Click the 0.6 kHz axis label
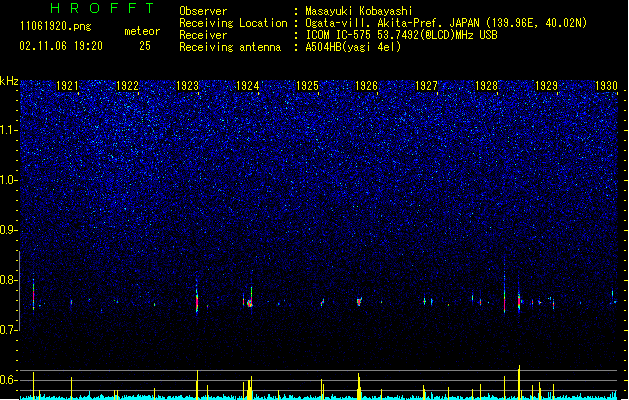This screenshot has height=400, width=629. (x=9, y=380)
